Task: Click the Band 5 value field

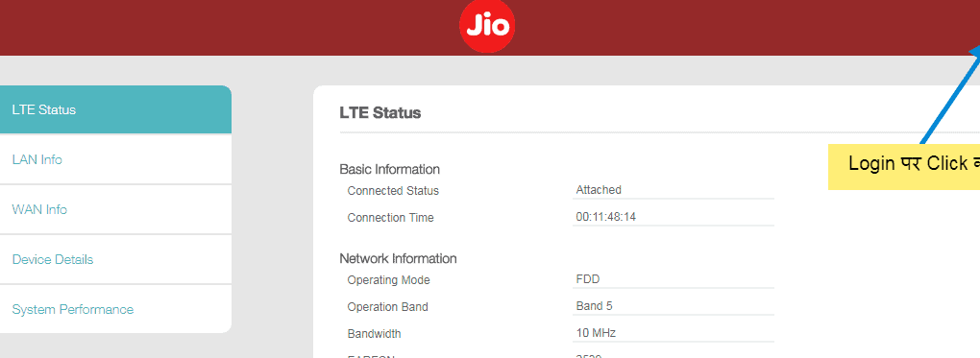Action: [x=674, y=306]
